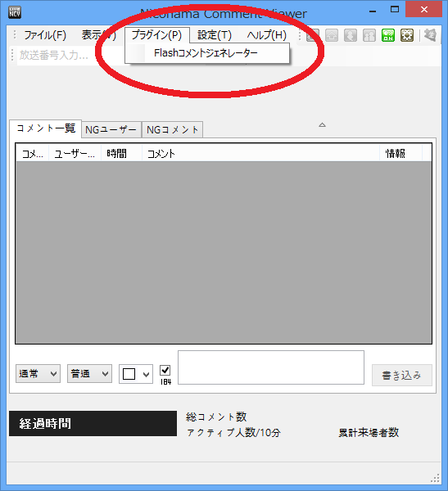Screen dimensions: 448x491
Task: Select Flashコメントジェネレーター plugin entry
Action: click(207, 53)
